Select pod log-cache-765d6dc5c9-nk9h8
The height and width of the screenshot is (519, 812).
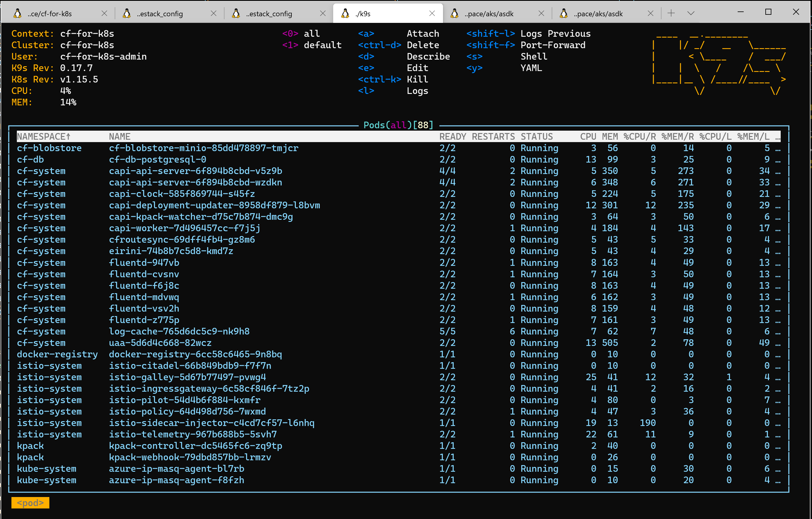pyautogui.click(x=398, y=331)
